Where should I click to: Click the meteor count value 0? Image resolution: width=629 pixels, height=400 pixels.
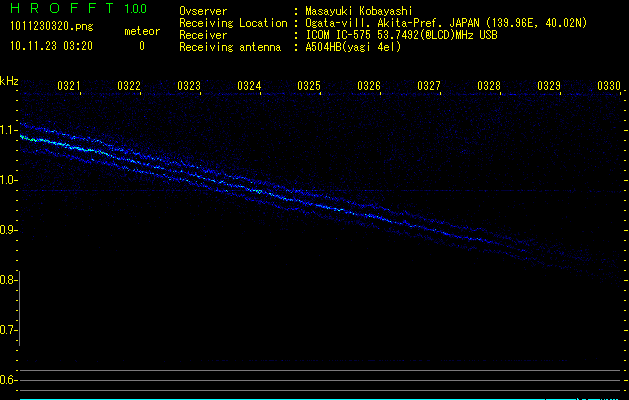pyautogui.click(x=142, y=46)
